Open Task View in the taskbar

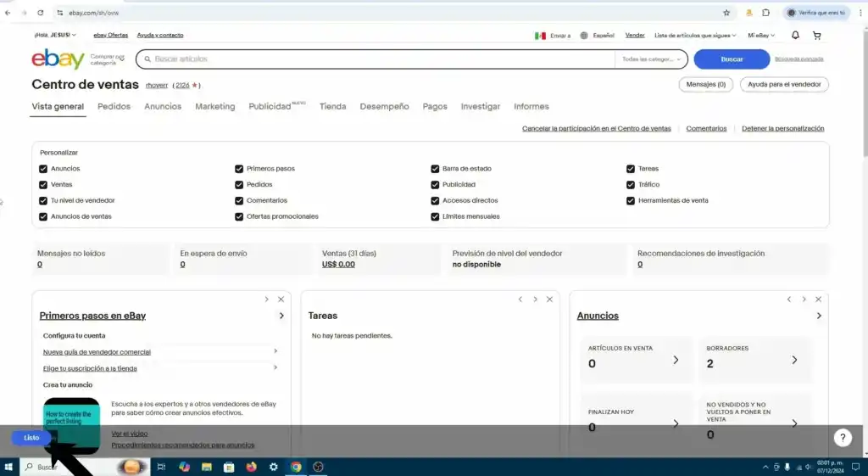[x=161, y=468]
